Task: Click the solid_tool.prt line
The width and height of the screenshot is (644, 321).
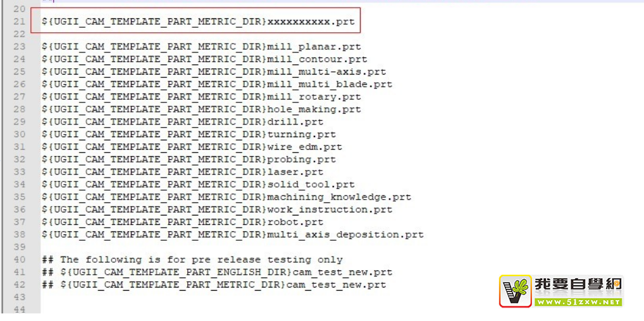Action: 198,185
